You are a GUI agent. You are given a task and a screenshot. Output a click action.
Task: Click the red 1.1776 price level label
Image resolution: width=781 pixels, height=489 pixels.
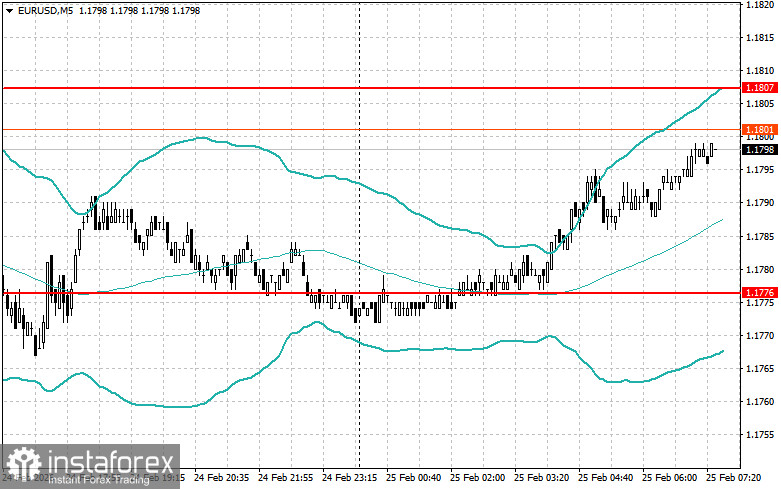760,292
